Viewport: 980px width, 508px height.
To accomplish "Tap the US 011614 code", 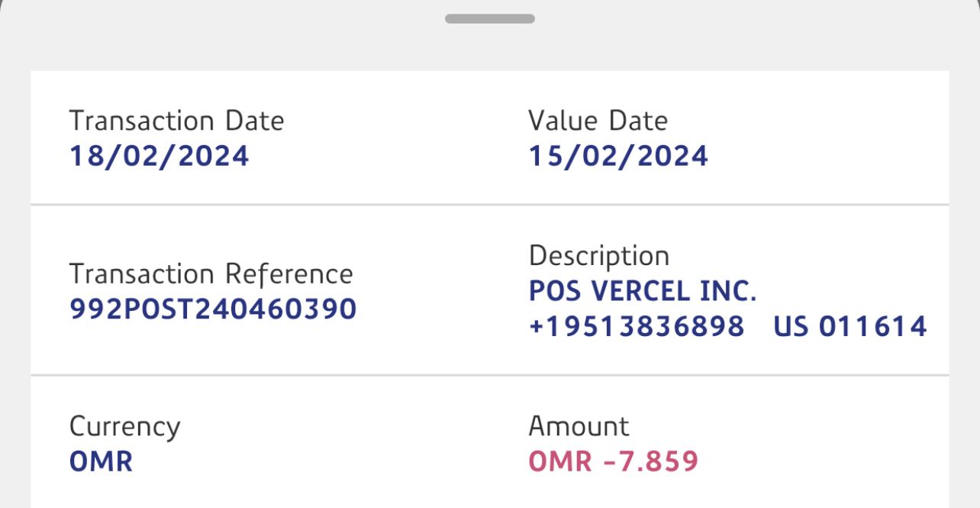I will pyautogui.click(x=849, y=326).
